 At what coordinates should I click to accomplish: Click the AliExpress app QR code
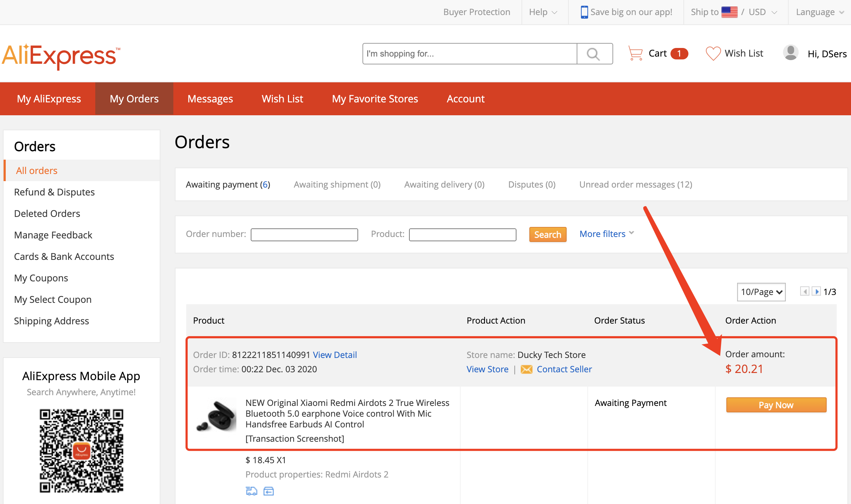tap(81, 451)
